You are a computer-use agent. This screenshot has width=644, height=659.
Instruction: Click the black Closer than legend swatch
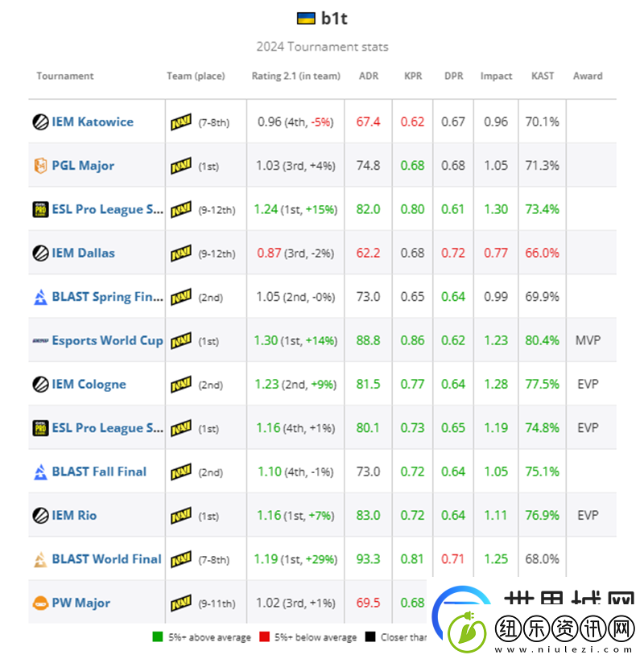[370, 636]
